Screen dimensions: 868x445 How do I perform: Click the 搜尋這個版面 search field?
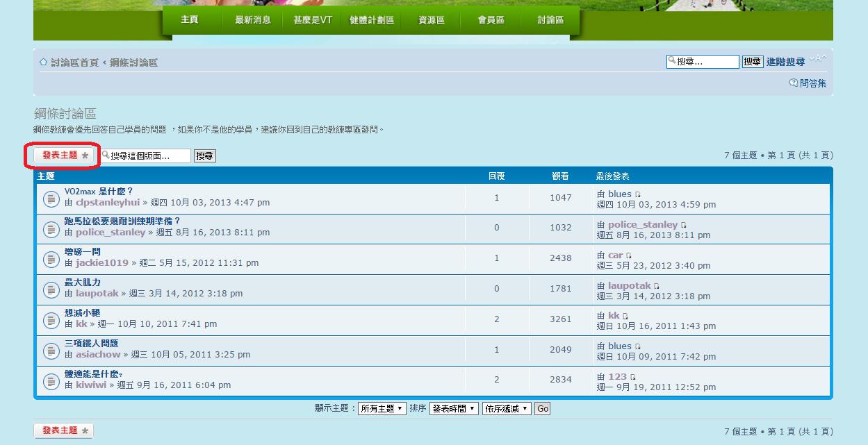point(146,156)
